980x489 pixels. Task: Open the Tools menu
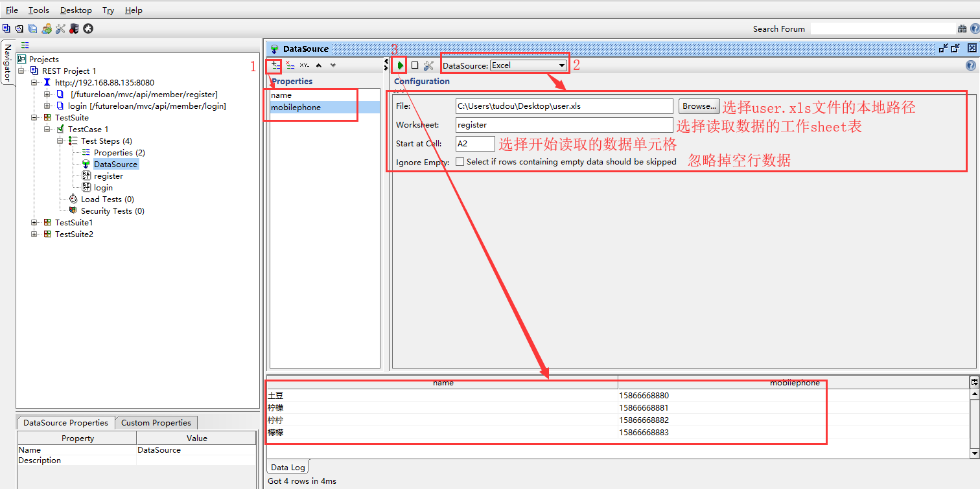pos(38,10)
